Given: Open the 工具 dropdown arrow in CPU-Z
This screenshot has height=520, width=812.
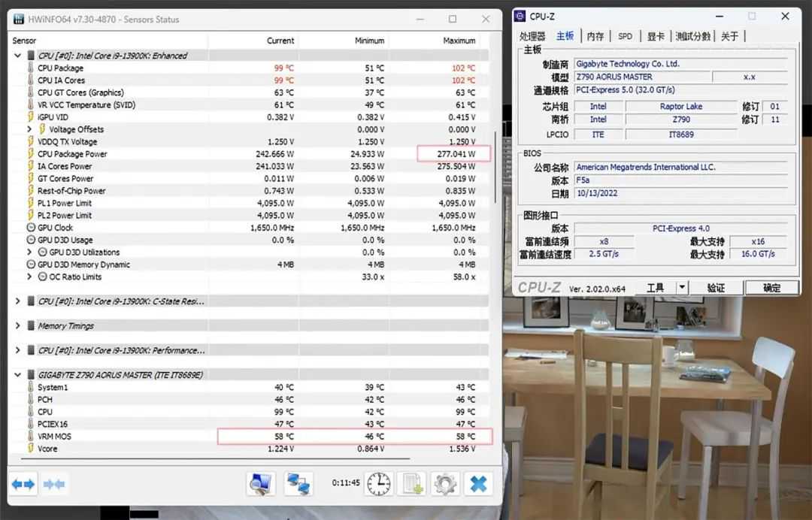Looking at the screenshot, I should pyautogui.click(x=681, y=288).
